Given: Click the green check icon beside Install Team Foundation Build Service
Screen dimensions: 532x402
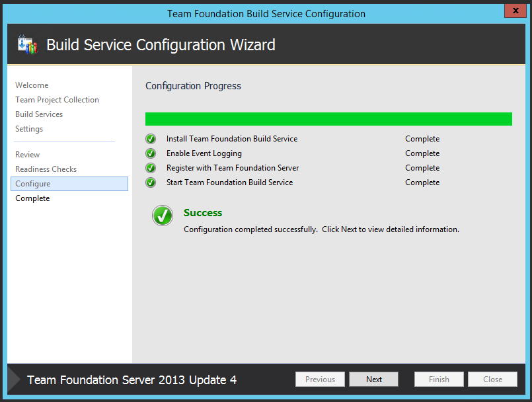Looking at the screenshot, I should (x=151, y=139).
